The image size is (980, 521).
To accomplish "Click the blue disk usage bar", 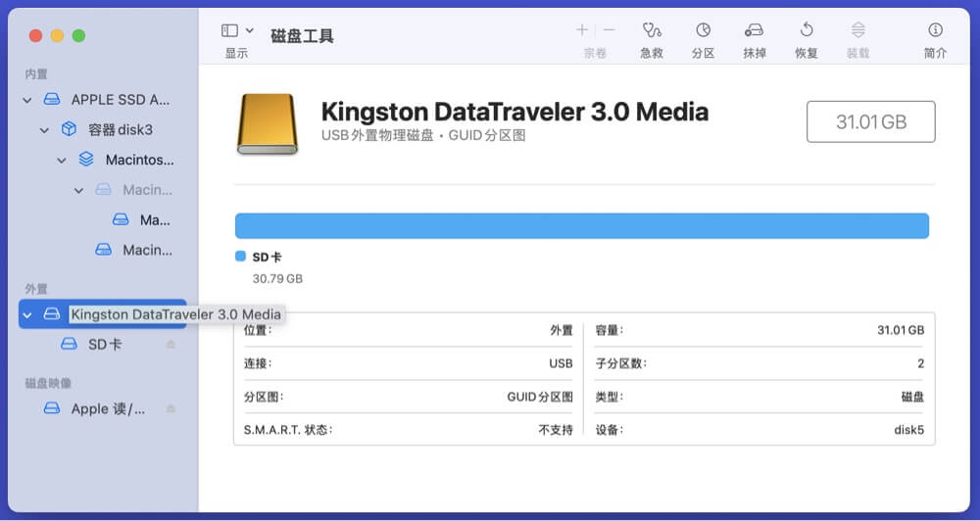I will (x=582, y=225).
